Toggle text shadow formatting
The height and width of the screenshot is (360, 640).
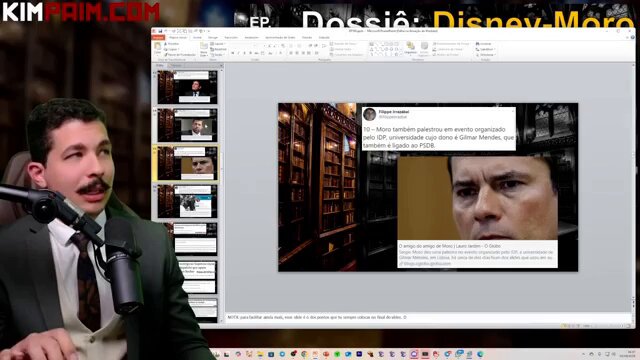[x=251, y=53]
